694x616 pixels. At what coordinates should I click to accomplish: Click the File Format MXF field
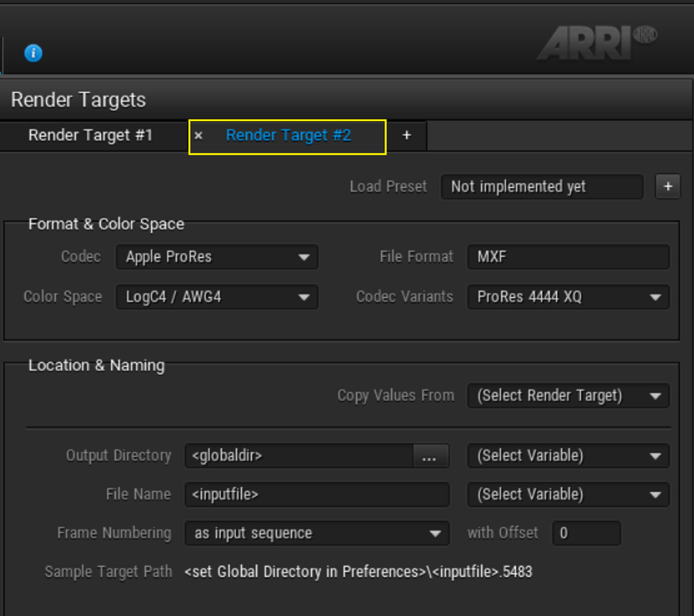click(568, 257)
